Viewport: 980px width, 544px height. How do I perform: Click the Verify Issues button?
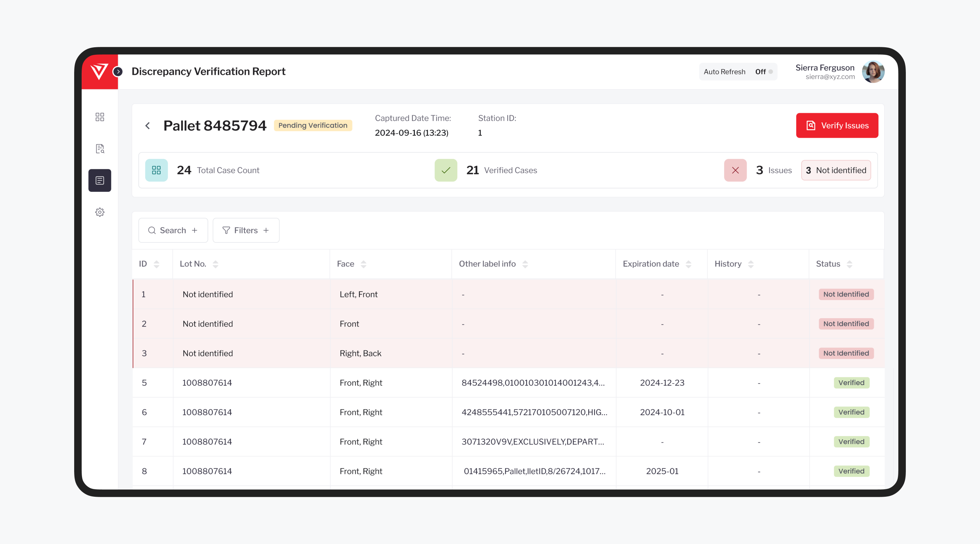click(837, 125)
